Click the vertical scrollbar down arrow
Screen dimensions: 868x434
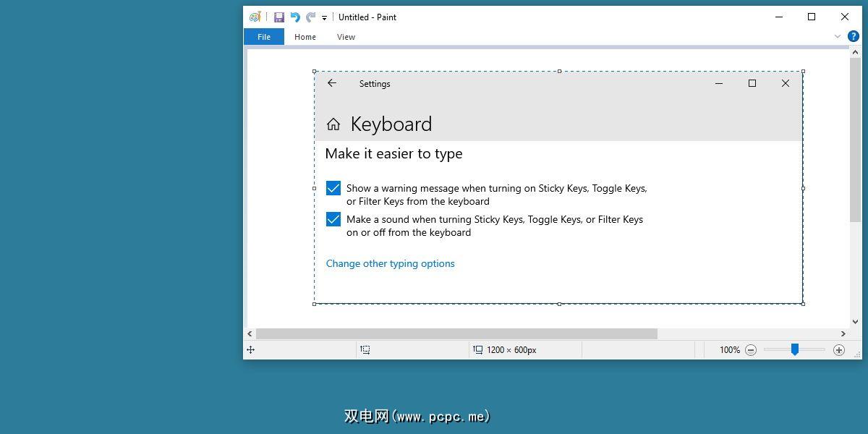[x=855, y=322]
